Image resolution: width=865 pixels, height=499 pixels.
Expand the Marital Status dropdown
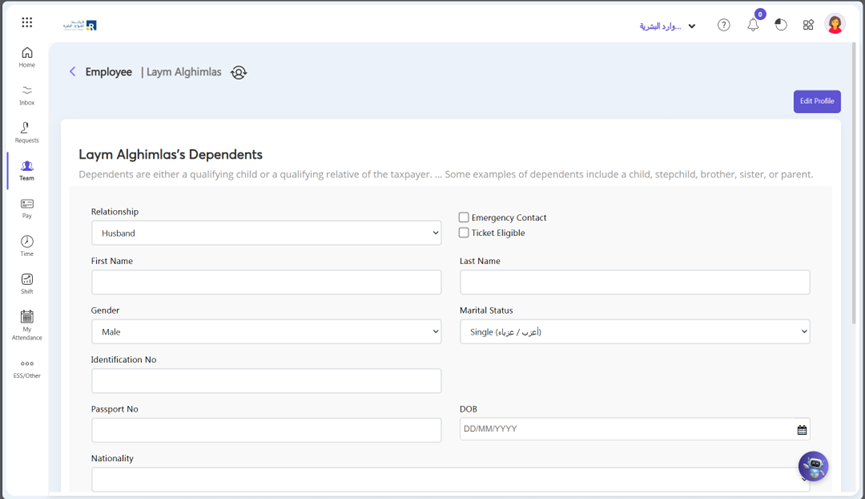click(634, 331)
